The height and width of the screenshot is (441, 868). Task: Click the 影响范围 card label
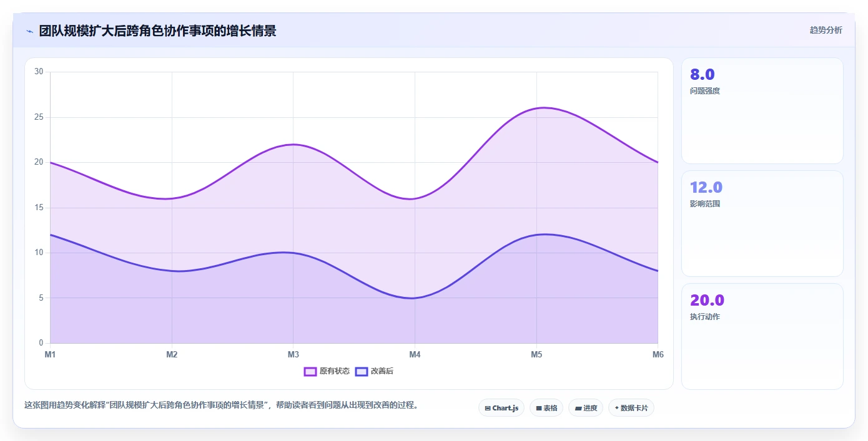[x=705, y=204]
